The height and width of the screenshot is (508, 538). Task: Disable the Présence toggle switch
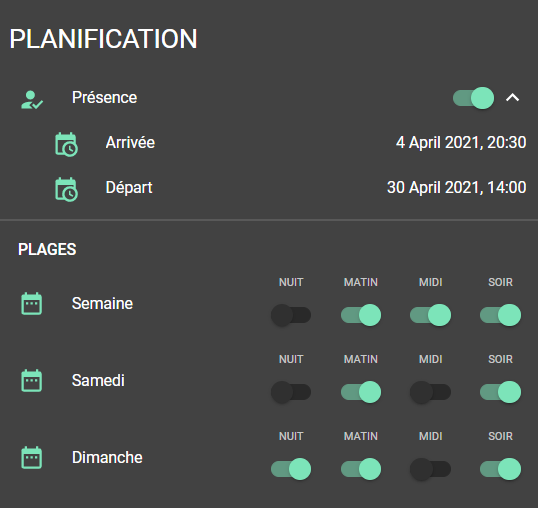point(473,98)
